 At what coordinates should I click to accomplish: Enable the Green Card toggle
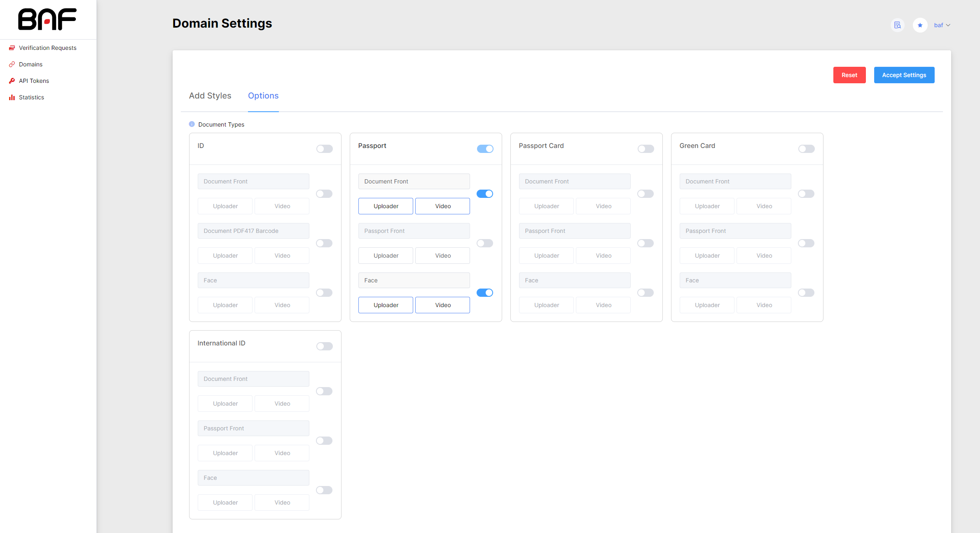[807, 149]
